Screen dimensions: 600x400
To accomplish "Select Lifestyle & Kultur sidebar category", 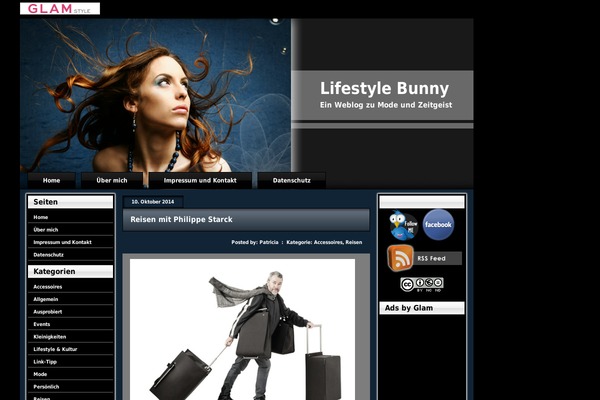I will [x=55, y=349].
